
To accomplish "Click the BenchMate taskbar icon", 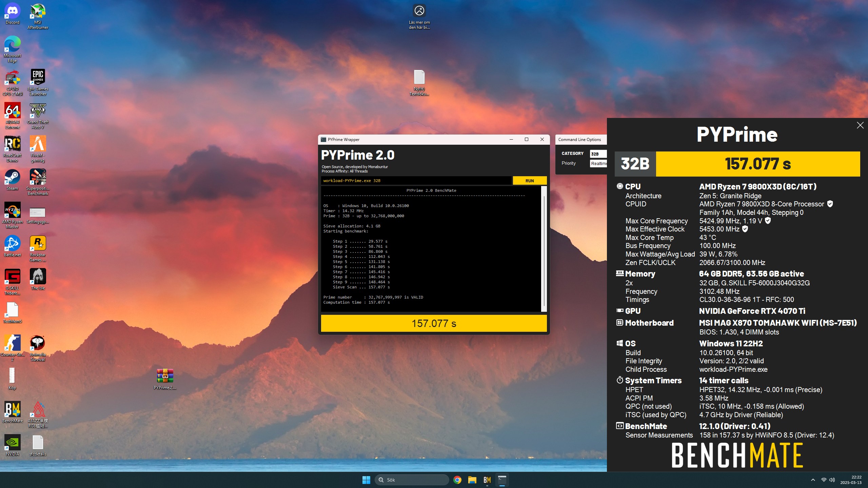I will click(x=487, y=480).
